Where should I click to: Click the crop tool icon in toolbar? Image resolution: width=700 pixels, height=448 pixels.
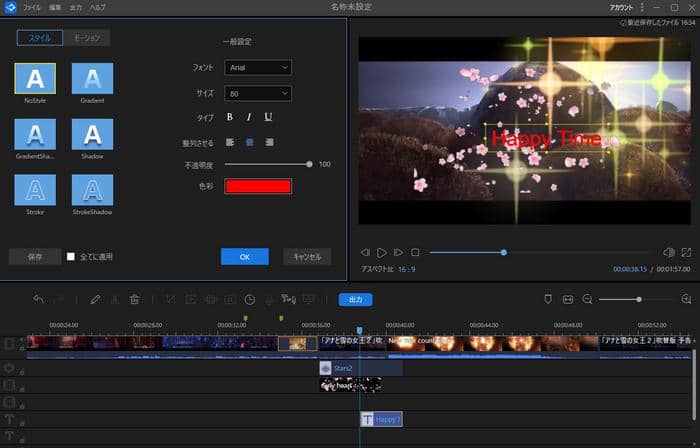171,299
